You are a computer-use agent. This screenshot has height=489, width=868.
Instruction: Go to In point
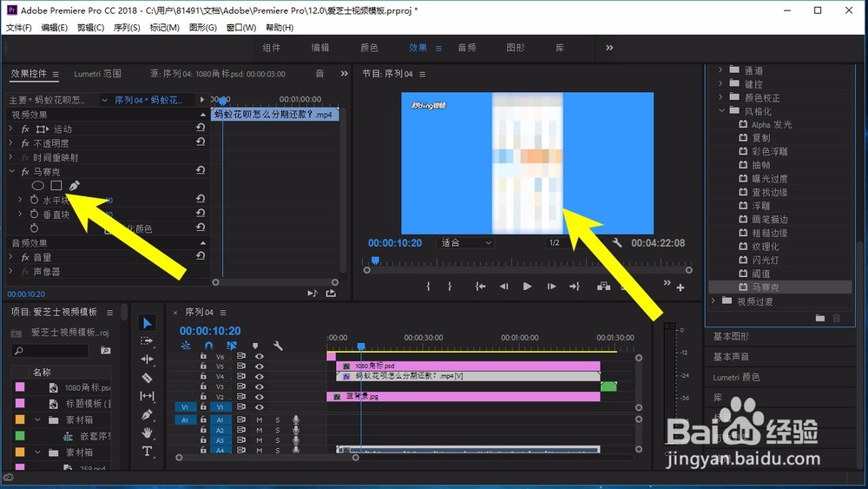pos(481,287)
